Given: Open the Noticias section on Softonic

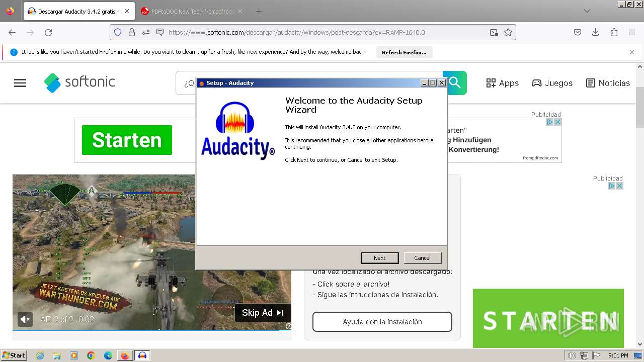Looking at the screenshot, I should (608, 83).
